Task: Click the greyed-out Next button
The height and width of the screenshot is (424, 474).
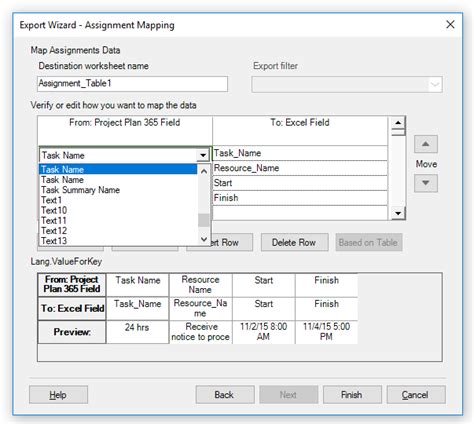Action: [x=289, y=395]
